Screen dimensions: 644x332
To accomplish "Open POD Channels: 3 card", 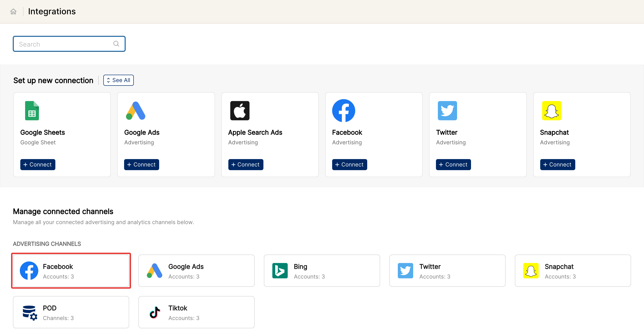I will pyautogui.click(x=71, y=312).
